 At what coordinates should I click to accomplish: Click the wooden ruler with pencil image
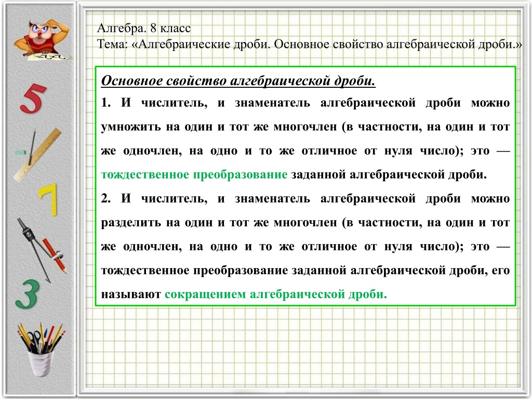38,154
